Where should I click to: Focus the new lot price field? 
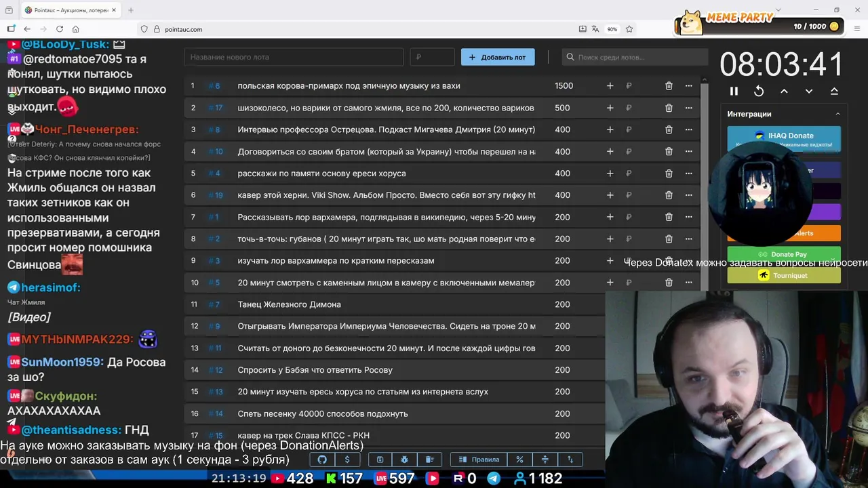(432, 57)
